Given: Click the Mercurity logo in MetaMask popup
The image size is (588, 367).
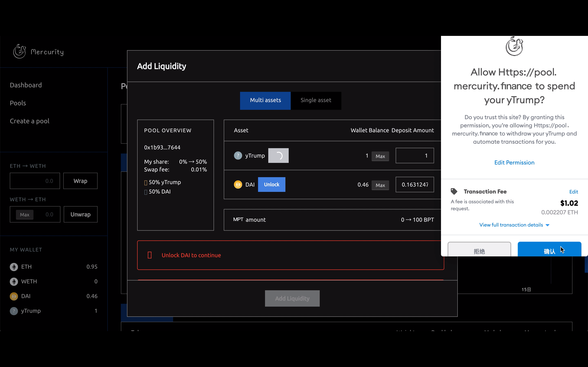Looking at the screenshot, I should pos(514,46).
